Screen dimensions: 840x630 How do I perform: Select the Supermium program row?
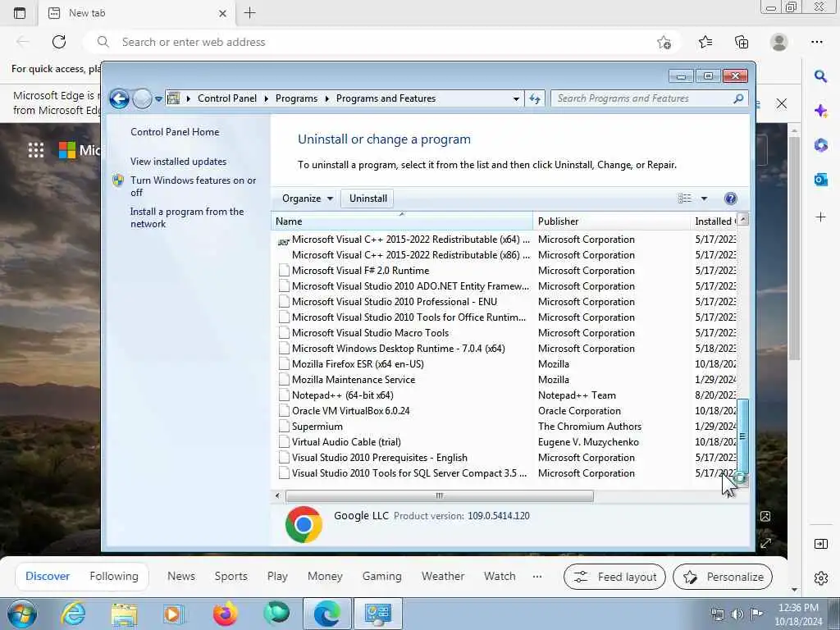[504, 427]
